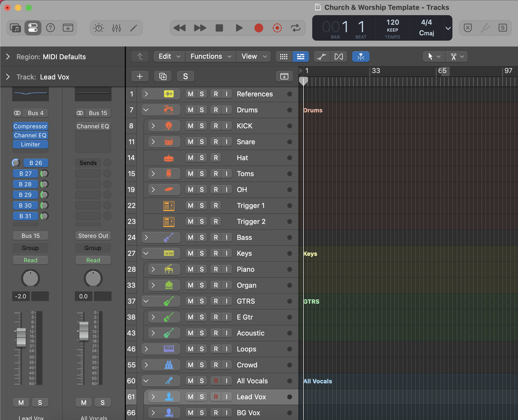Click the Trigger 1 drum machine icon
Screen dimensions: 518x420
(x=169, y=206)
